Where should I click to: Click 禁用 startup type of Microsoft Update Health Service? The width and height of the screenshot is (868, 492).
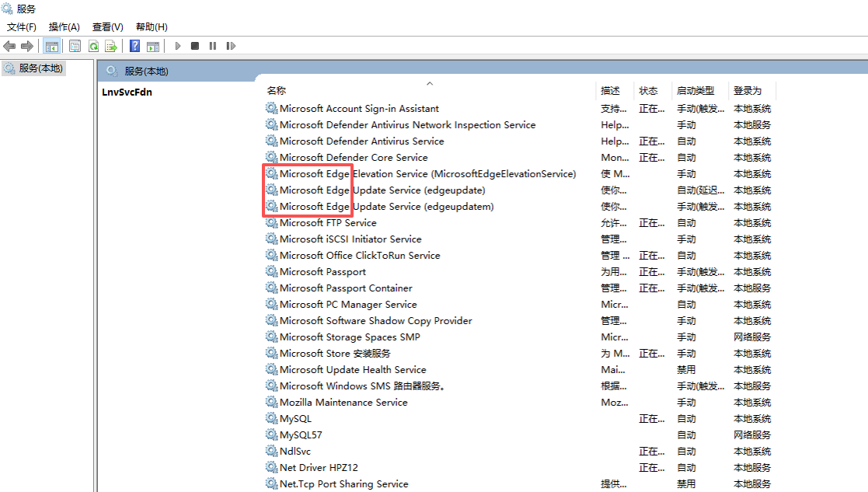(686, 370)
